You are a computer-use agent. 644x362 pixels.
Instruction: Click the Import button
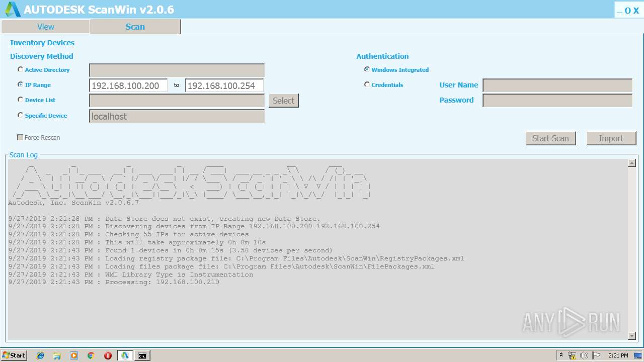[611, 138]
